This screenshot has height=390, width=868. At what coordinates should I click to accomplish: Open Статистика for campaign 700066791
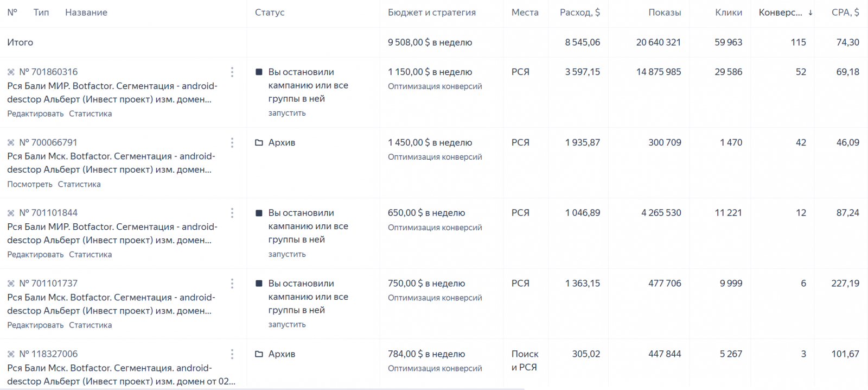click(x=79, y=184)
